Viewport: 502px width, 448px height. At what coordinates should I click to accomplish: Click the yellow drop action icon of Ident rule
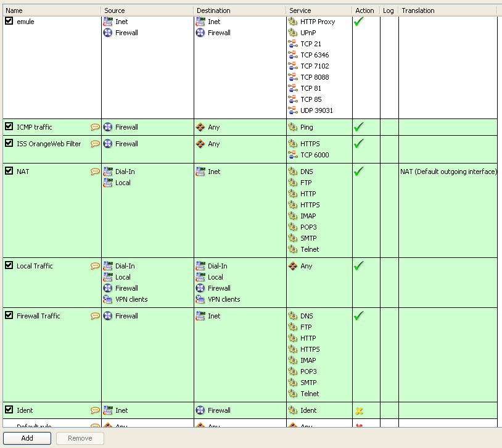pos(359,410)
